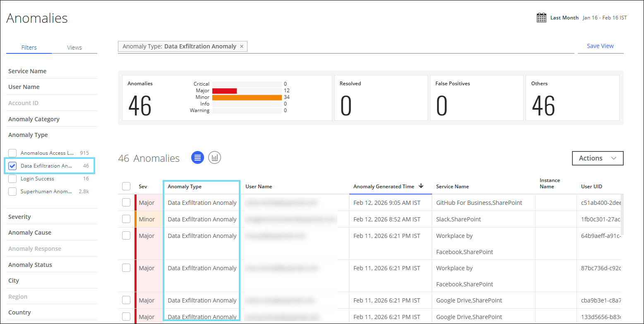The height and width of the screenshot is (324, 644).
Task: Click the sort arrow on Anomaly Generated Time
Action: [x=421, y=186]
